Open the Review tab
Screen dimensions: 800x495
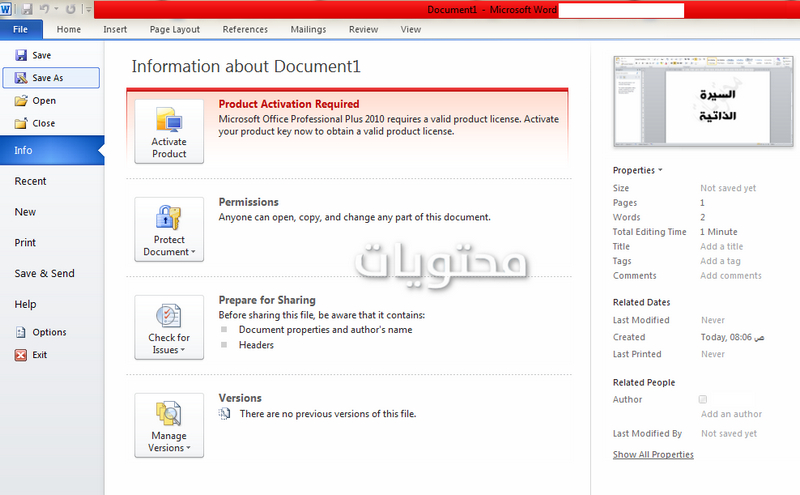coord(363,30)
